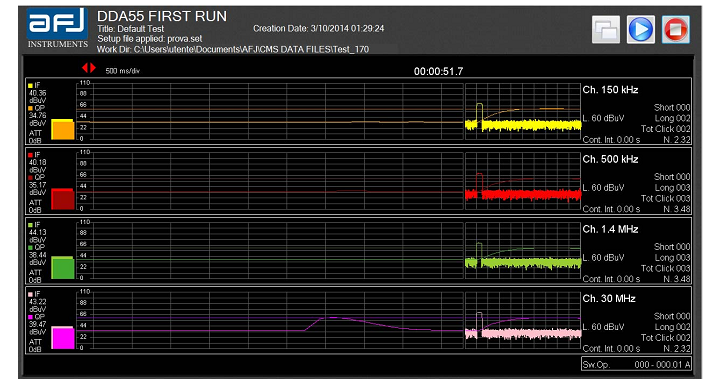This screenshot has height=385, width=709.
Task: Toggle the orange QP legend marker for 150 kHz
Action: [x=31, y=108]
